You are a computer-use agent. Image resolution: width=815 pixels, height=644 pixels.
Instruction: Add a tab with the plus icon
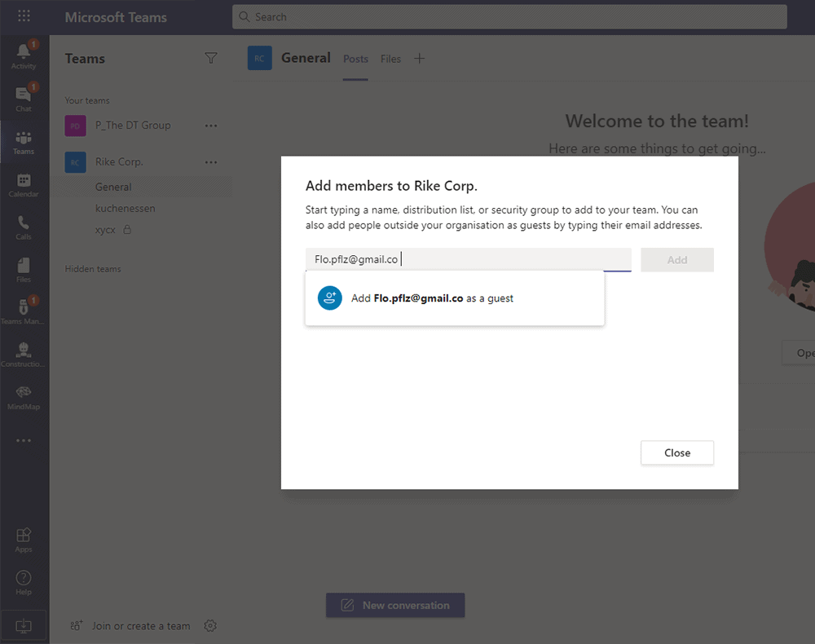420,59
